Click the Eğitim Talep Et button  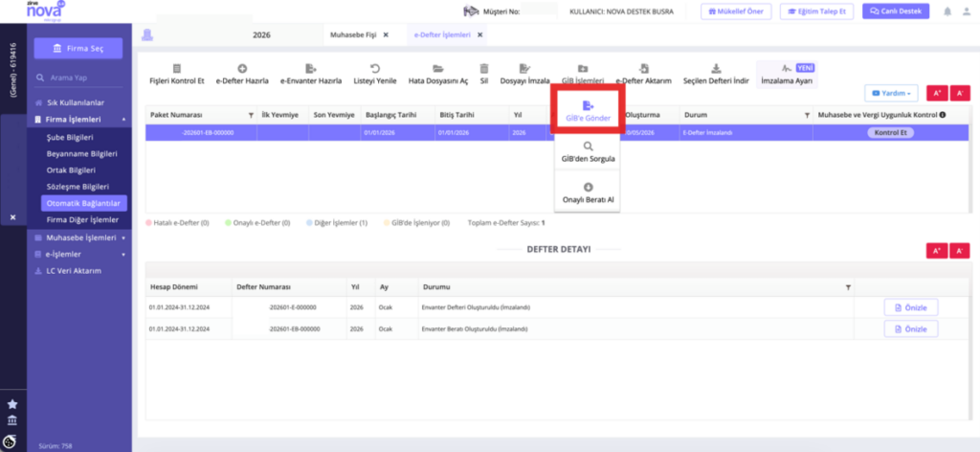[x=817, y=11]
